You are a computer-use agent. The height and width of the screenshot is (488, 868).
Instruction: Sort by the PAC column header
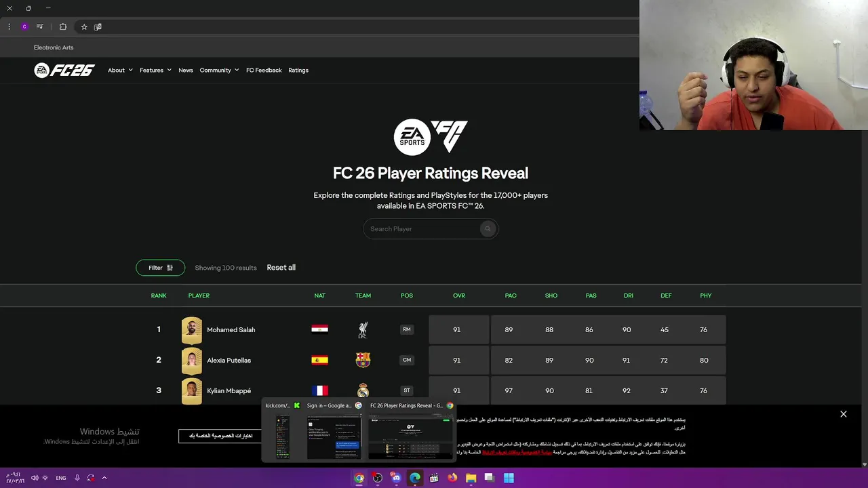click(511, 296)
